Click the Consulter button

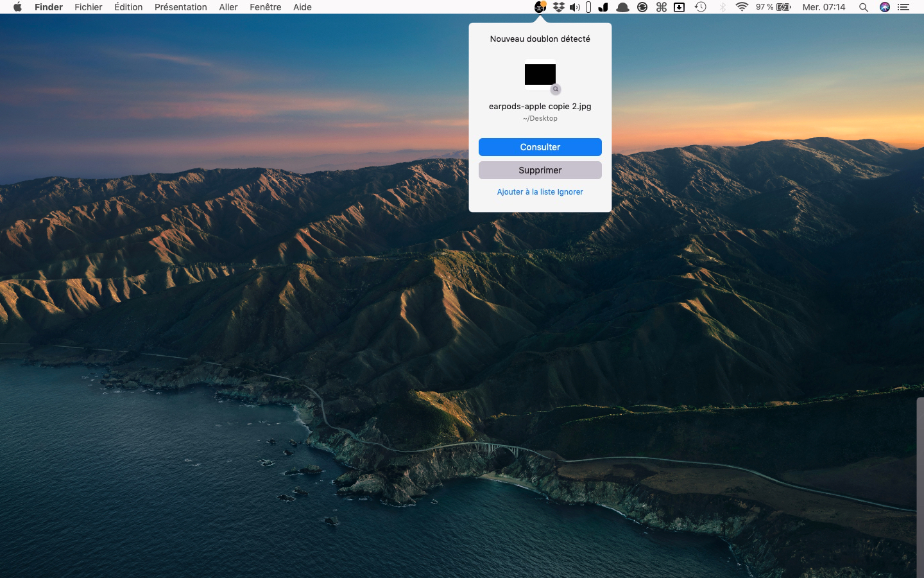(x=540, y=147)
